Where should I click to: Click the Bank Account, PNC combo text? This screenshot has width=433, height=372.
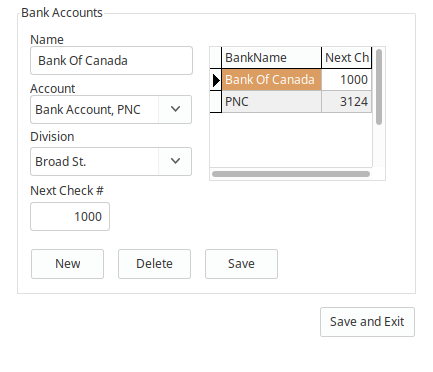pos(88,110)
